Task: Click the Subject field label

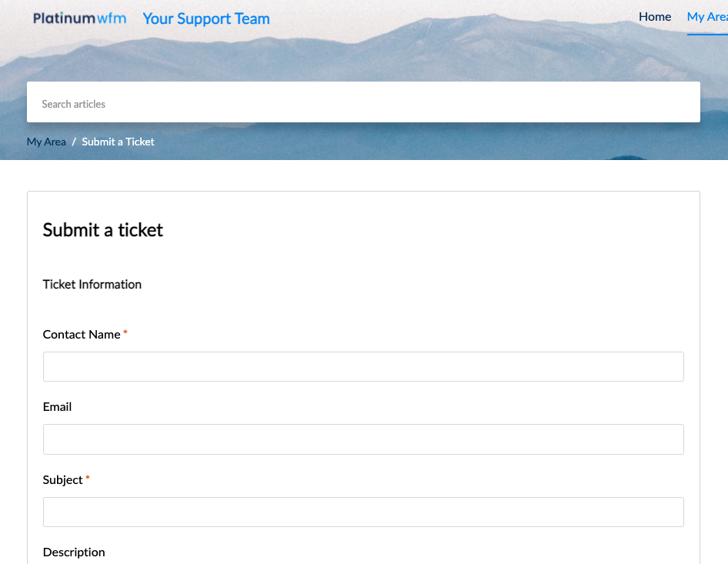Action: point(62,480)
